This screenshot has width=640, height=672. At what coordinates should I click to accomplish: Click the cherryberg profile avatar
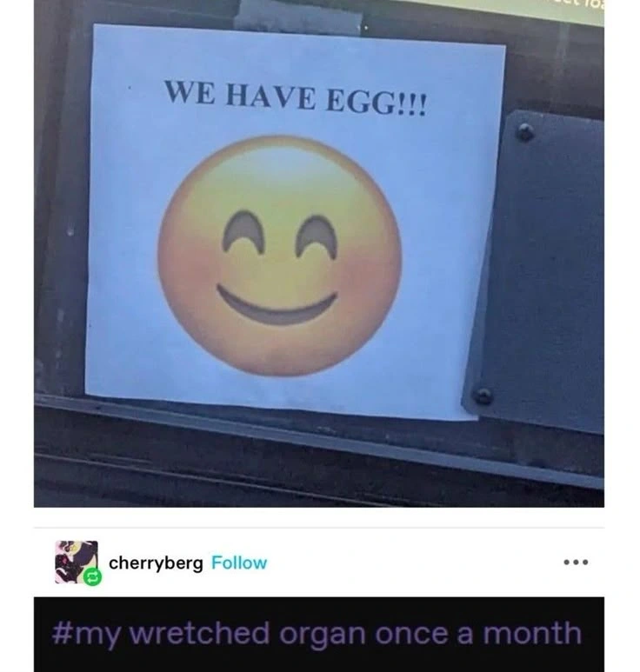[x=77, y=562]
